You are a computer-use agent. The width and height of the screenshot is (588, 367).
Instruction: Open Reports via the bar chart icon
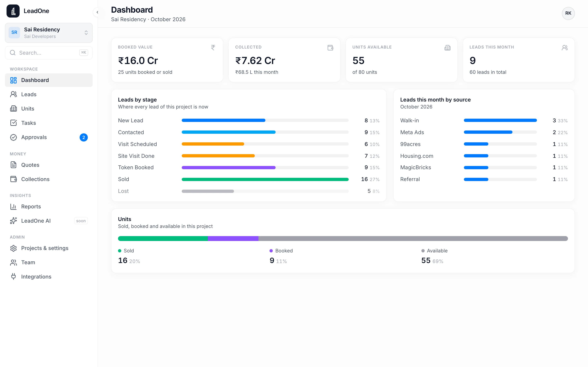(x=13, y=207)
